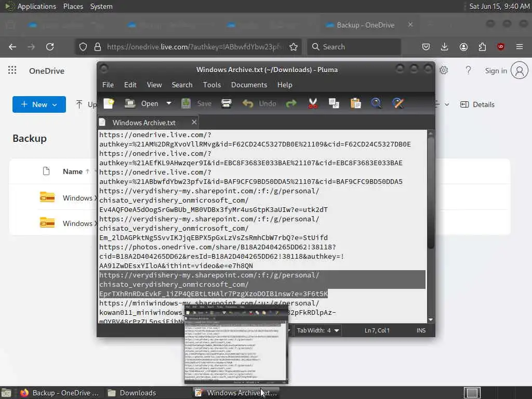Open the Tab Width dropdown in status bar
The height and width of the screenshot is (399, 532).
point(318,330)
